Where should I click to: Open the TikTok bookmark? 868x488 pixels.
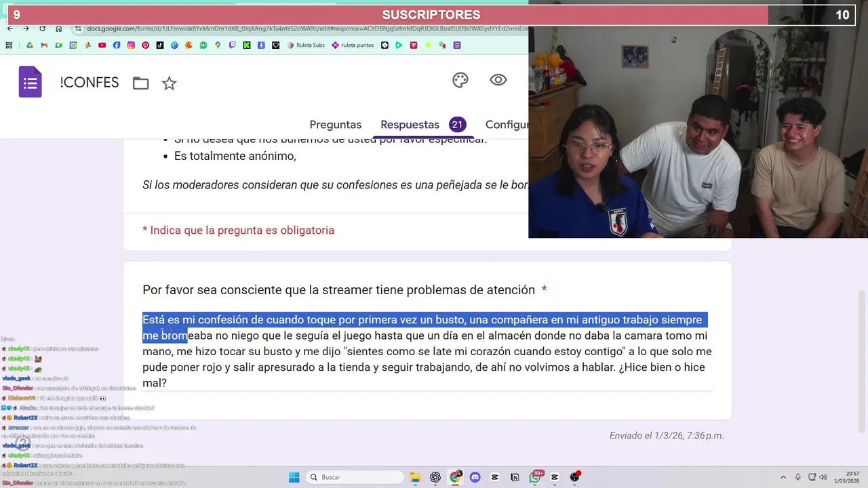tap(160, 45)
